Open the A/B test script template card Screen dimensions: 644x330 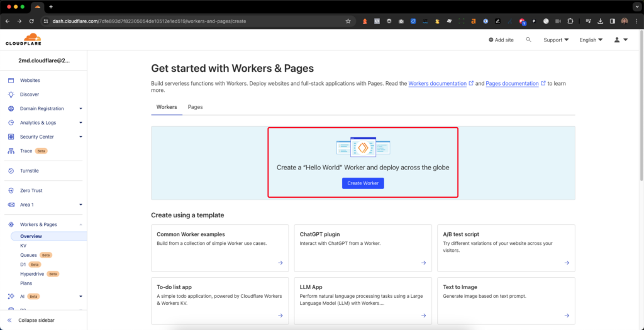point(506,248)
